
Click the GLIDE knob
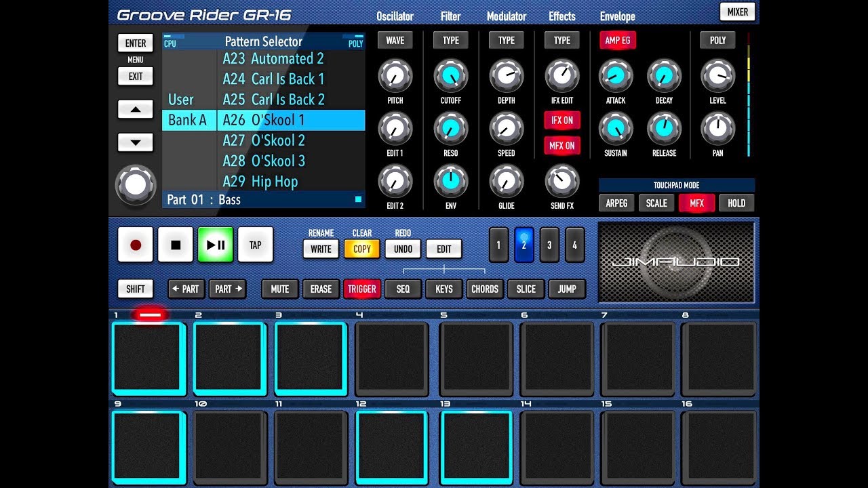(x=507, y=181)
